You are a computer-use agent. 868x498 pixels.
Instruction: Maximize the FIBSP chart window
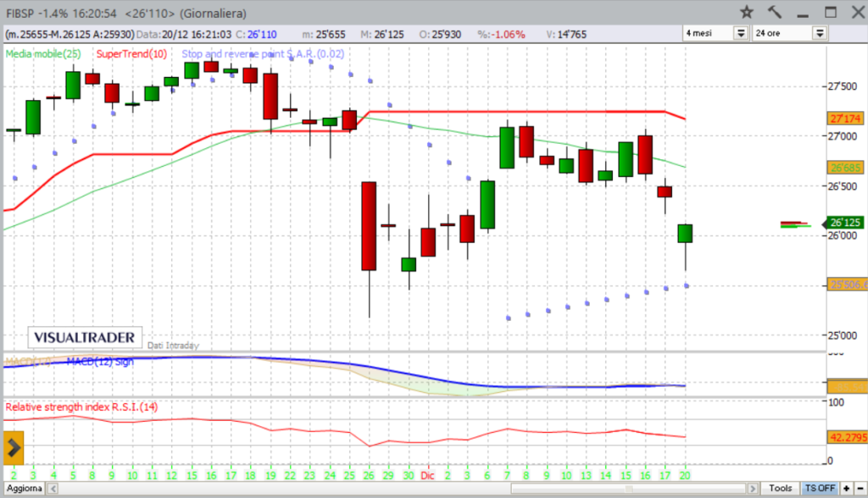pyautogui.click(x=831, y=12)
